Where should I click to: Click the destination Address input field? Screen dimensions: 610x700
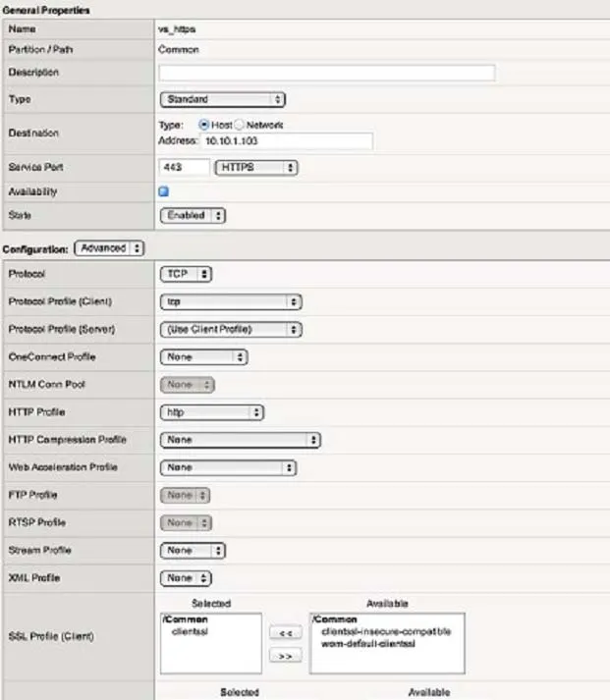287,141
